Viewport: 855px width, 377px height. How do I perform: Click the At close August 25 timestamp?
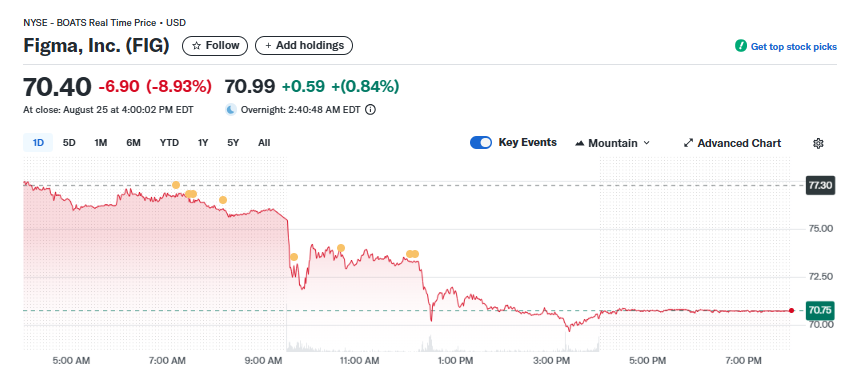click(x=108, y=110)
